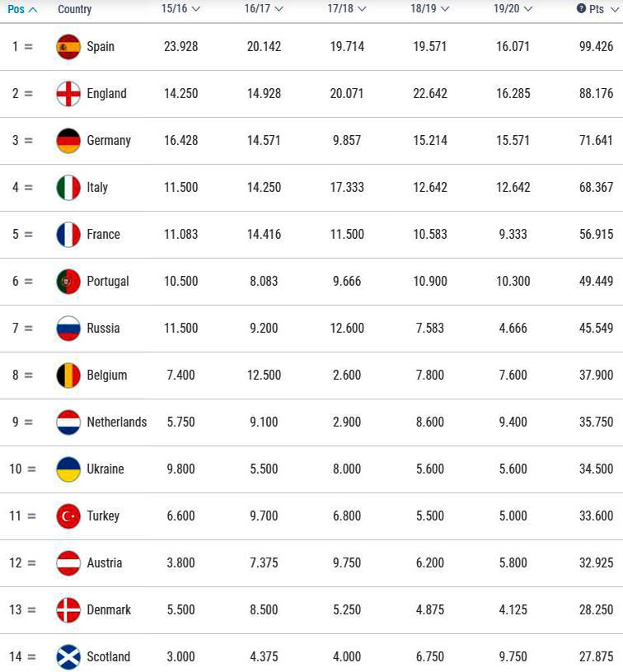Viewport: 623px width, 672px height.
Task: Click the Austria flag icon
Action: (68, 562)
